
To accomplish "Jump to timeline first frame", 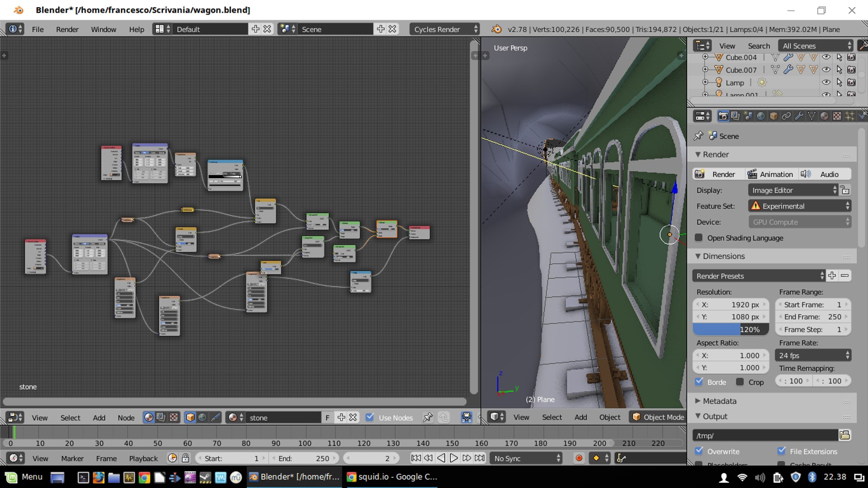I will tap(416, 458).
